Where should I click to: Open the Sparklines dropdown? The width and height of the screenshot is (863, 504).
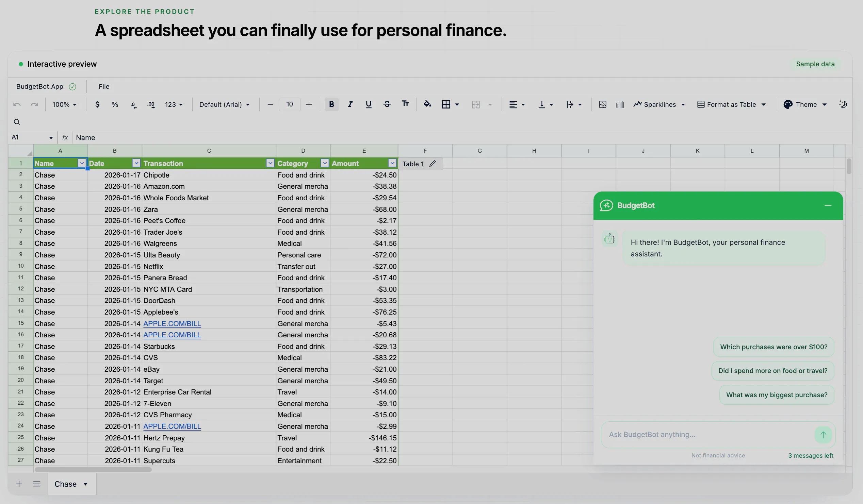(659, 104)
